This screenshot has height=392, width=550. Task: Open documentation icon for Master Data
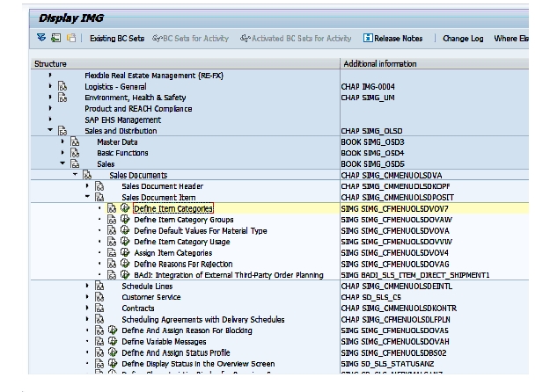coord(75,142)
